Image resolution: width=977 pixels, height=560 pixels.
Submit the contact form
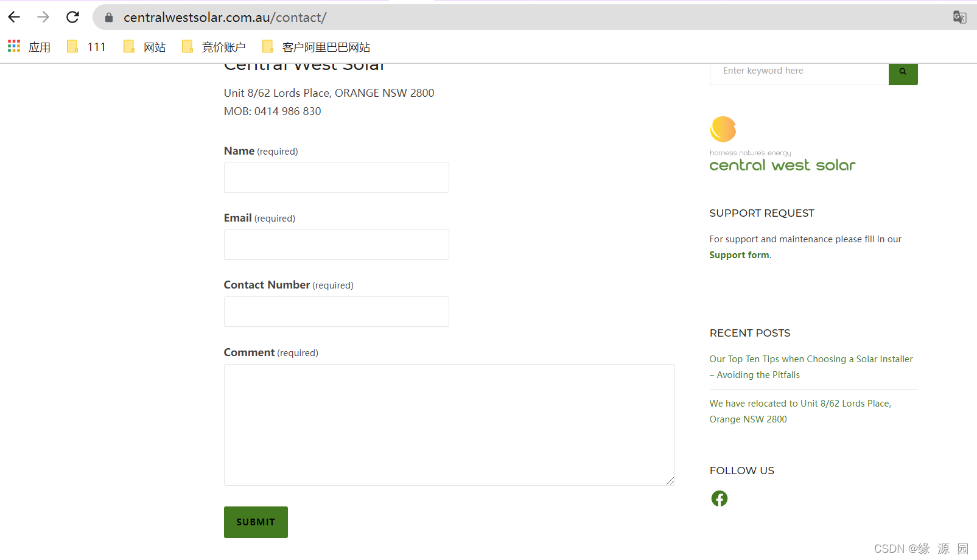pyautogui.click(x=256, y=522)
